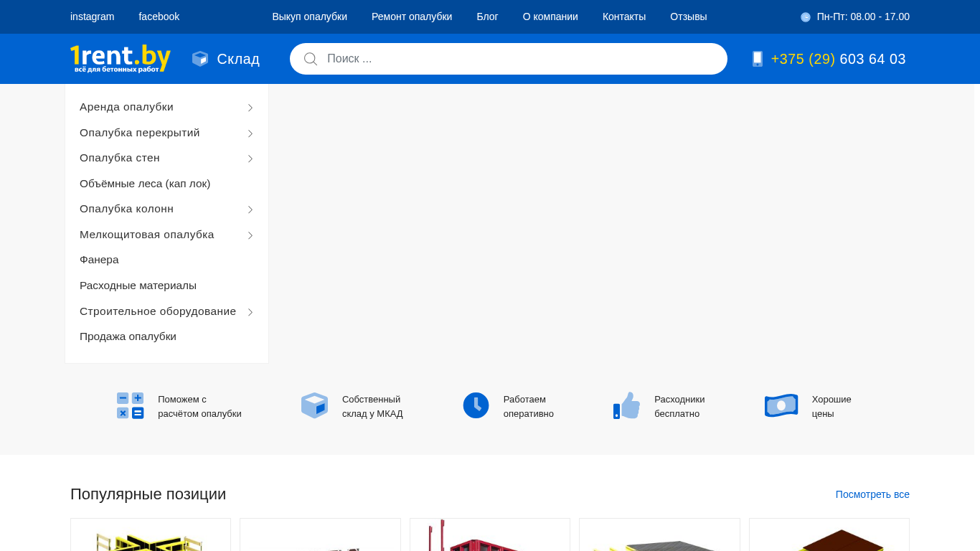Click the text Хорошие цены
This screenshot has height=551, width=980.
(831, 407)
